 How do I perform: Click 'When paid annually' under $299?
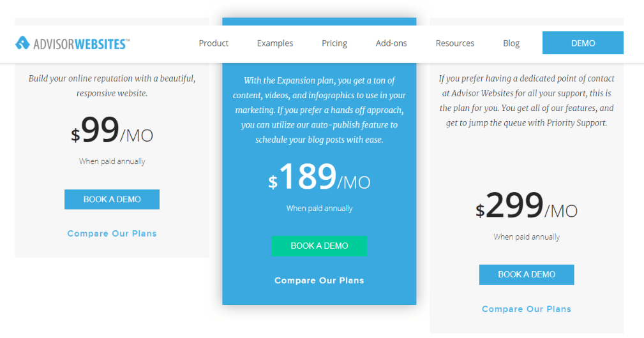coord(527,237)
